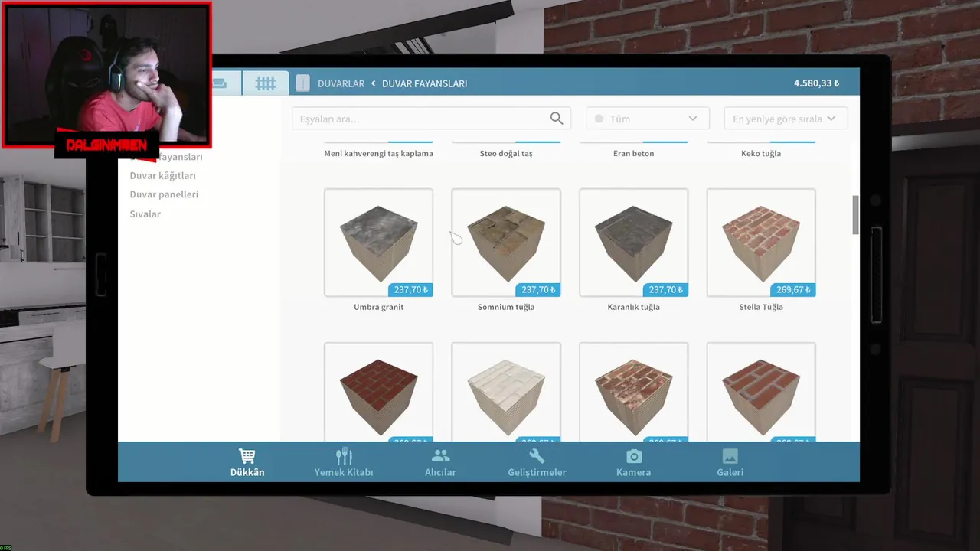Open the furniture sofa category tab

point(226,83)
